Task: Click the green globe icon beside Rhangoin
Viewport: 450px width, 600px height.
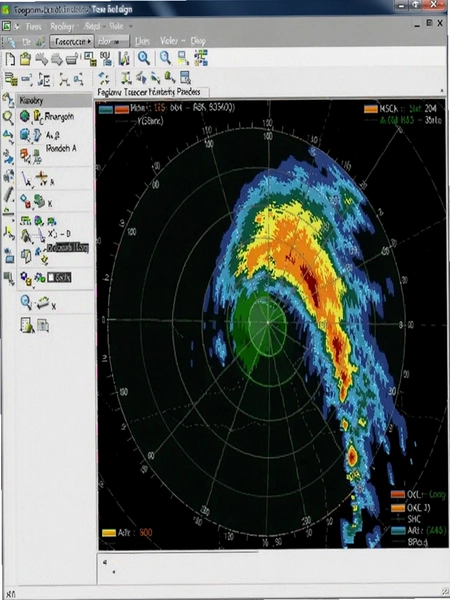Action: click(25, 116)
